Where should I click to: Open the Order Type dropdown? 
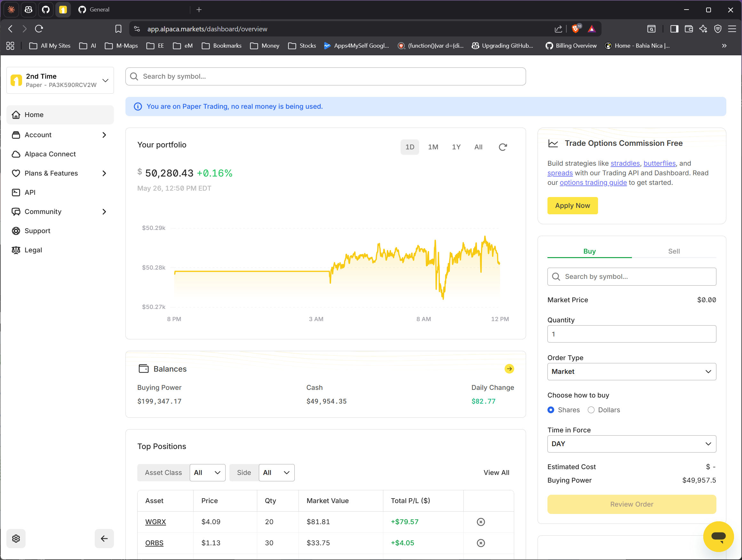tap(631, 371)
